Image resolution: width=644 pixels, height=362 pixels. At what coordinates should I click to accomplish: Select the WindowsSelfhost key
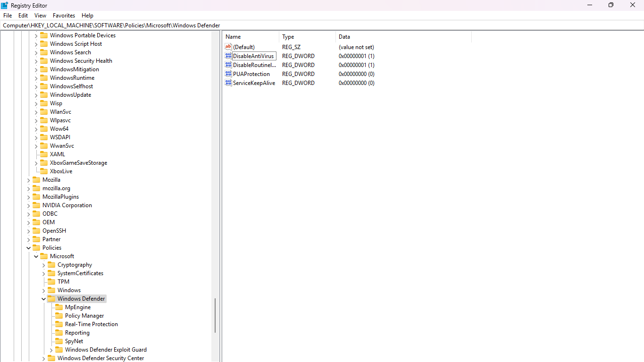coord(72,86)
